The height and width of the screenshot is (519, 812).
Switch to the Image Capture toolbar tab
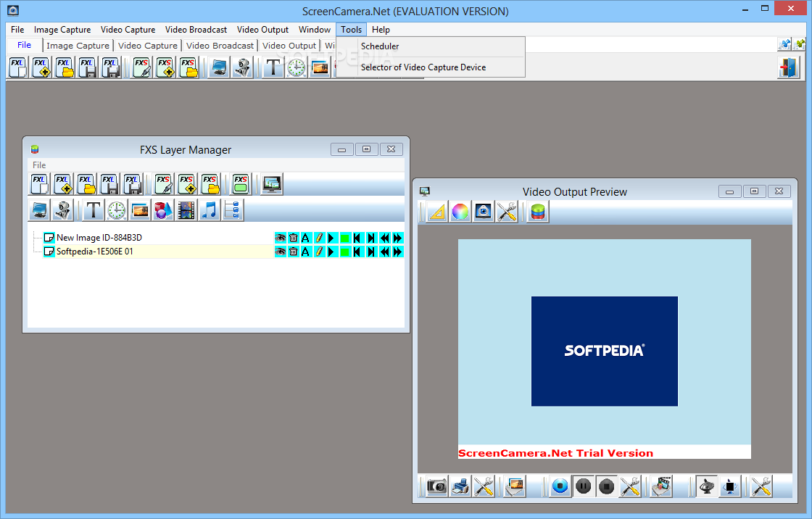(x=78, y=46)
